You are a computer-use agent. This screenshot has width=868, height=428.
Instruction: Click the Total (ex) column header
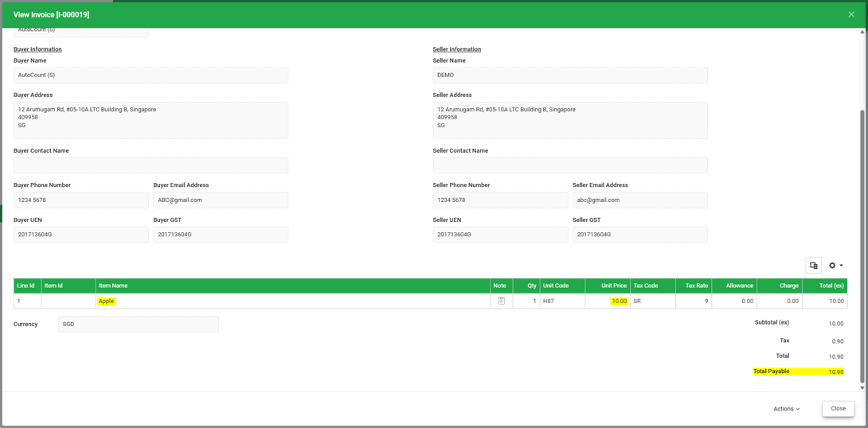[x=824, y=286]
